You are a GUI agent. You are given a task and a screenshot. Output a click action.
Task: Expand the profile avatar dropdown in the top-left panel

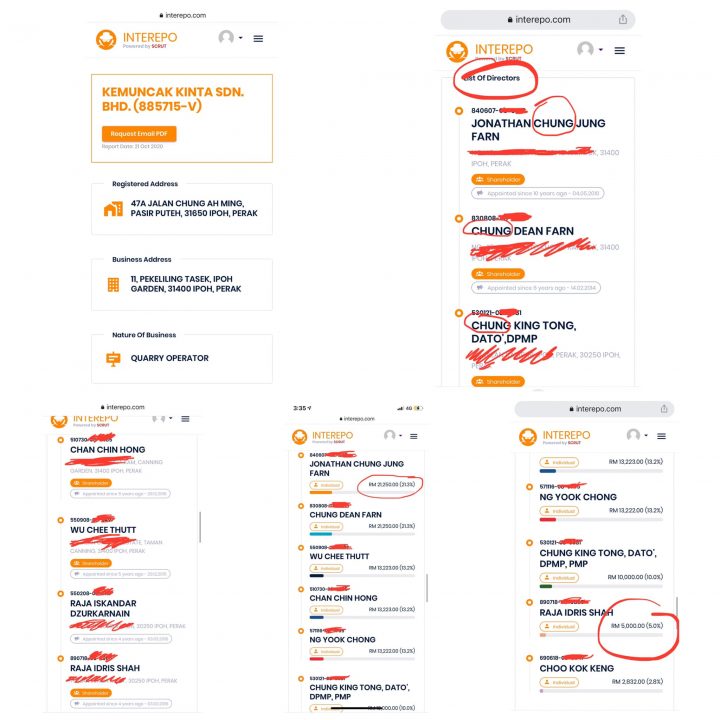coord(230,37)
